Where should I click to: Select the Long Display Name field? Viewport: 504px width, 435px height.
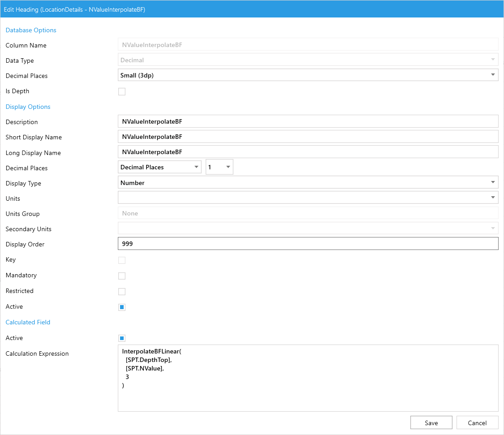pos(308,152)
